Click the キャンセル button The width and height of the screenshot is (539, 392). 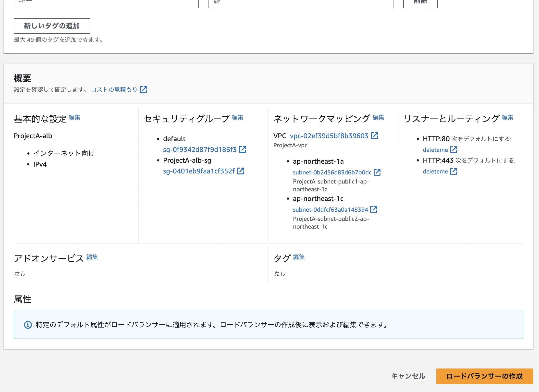click(408, 376)
